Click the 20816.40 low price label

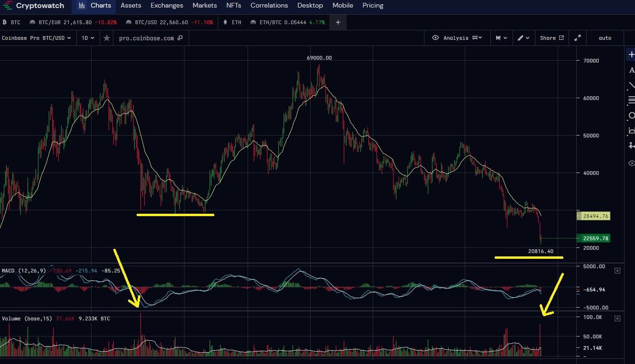pyautogui.click(x=540, y=251)
